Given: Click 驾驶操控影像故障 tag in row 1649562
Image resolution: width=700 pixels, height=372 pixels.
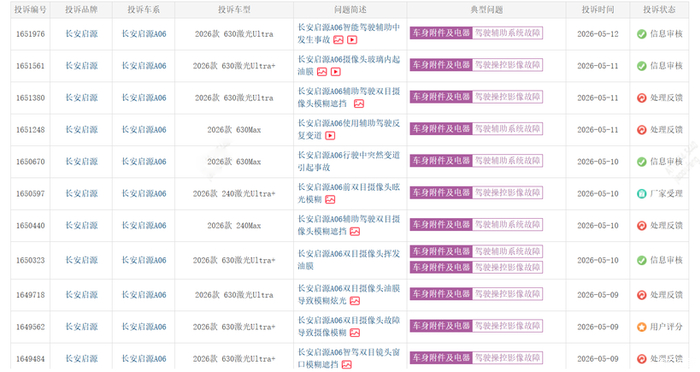Looking at the screenshot, I should pos(508,326).
